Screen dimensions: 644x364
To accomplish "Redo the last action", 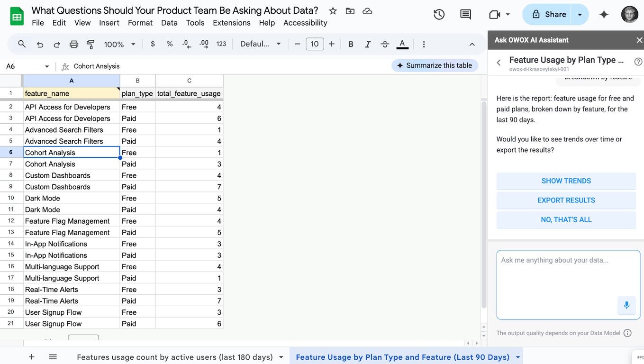I will click(57, 44).
